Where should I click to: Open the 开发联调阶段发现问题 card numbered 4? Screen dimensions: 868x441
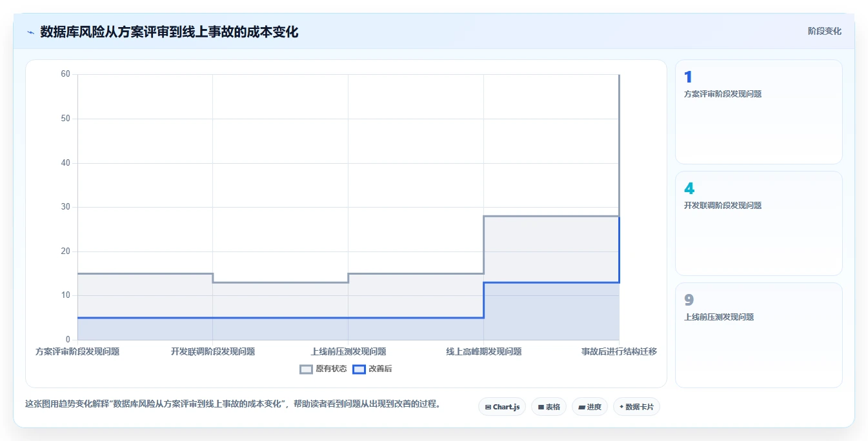point(758,223)
